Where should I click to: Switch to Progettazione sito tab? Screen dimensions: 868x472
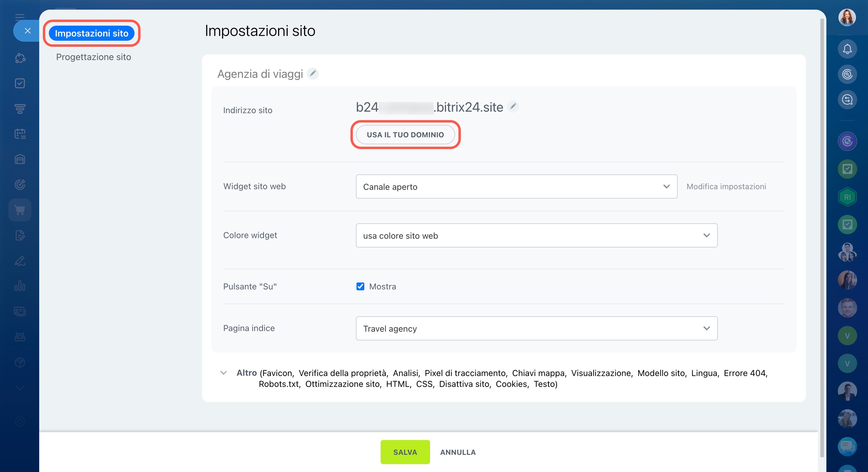point(93,57)
